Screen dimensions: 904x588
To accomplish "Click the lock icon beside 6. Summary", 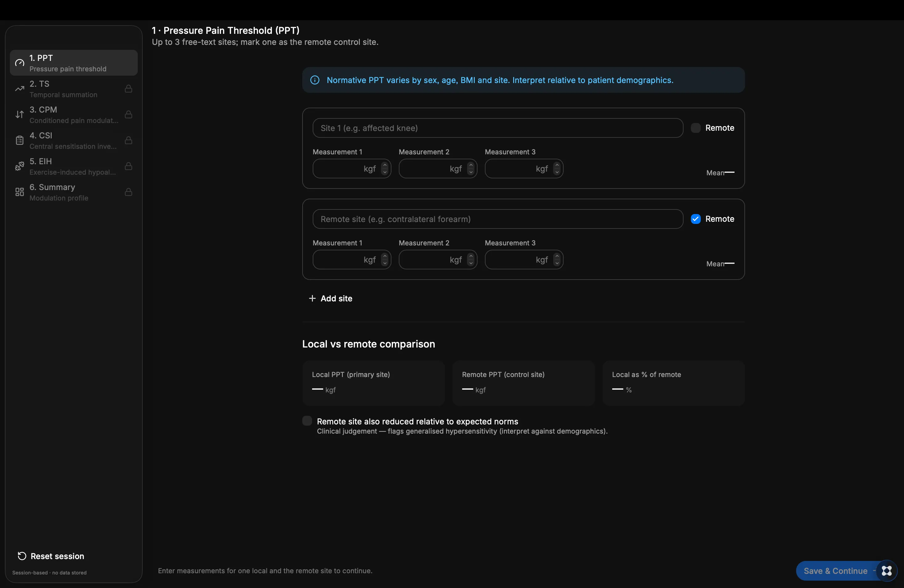I will [x=129, y=192].
